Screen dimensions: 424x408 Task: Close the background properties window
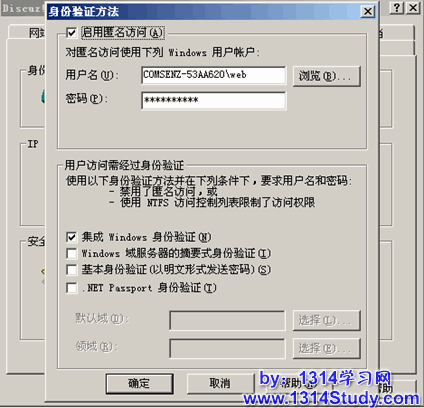tap(413, 8)
